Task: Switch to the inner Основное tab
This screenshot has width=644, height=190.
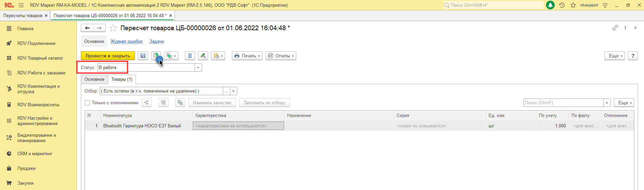Action: pos(94,79)
